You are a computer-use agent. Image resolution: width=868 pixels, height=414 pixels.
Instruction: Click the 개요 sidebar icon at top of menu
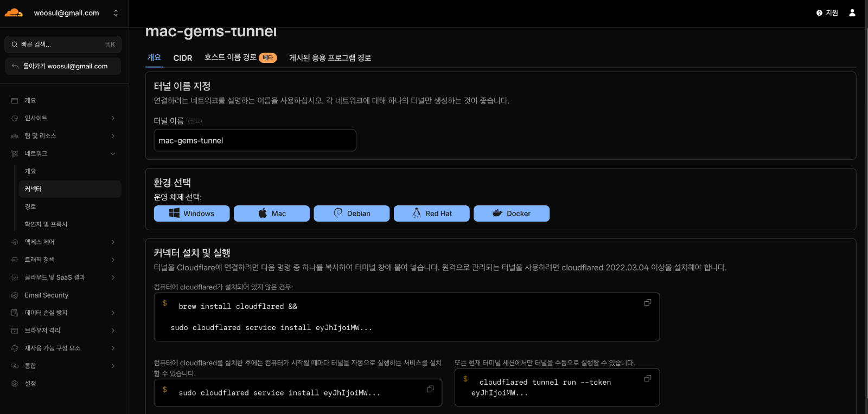click(15, 101)
